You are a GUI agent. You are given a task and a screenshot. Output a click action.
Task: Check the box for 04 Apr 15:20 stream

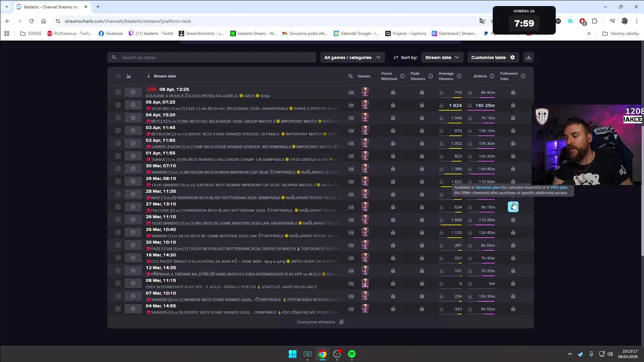click(x=118, y=118)
